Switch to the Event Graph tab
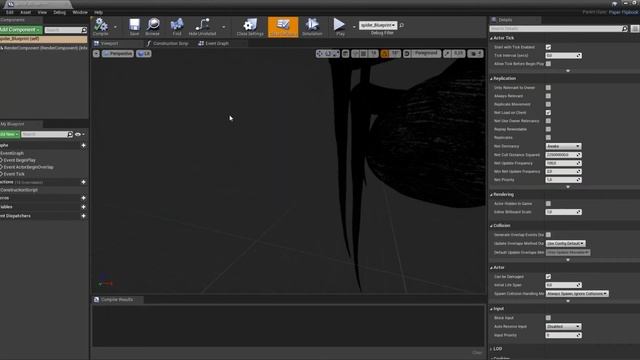Screen dimensions: 640x360 tap(213, 43)
